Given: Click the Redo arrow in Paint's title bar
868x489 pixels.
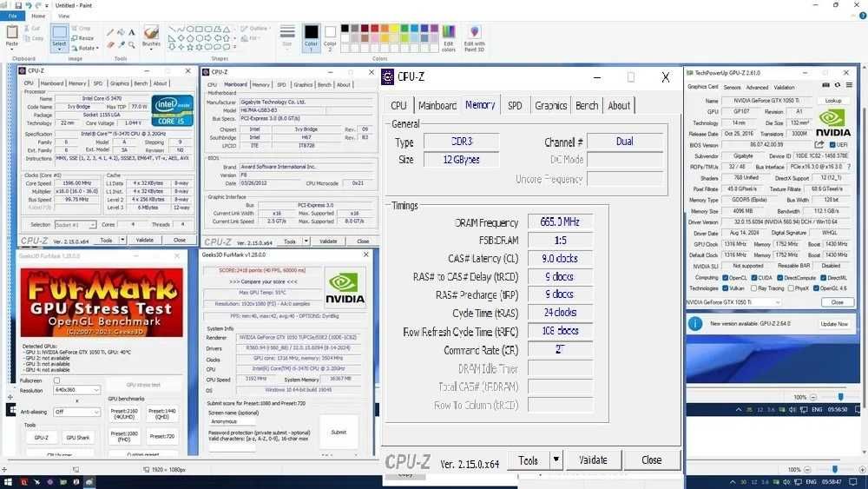Looking at the screenshot, I should point(38,5).
